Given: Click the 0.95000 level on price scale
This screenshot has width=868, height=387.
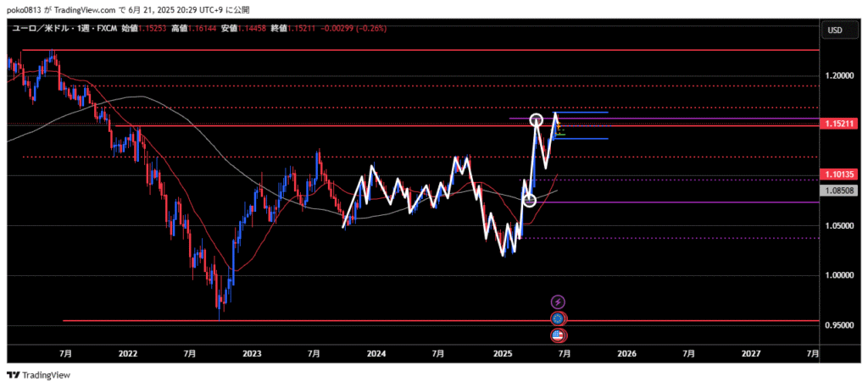Looking at the screenshot, I should coord(839,325).
